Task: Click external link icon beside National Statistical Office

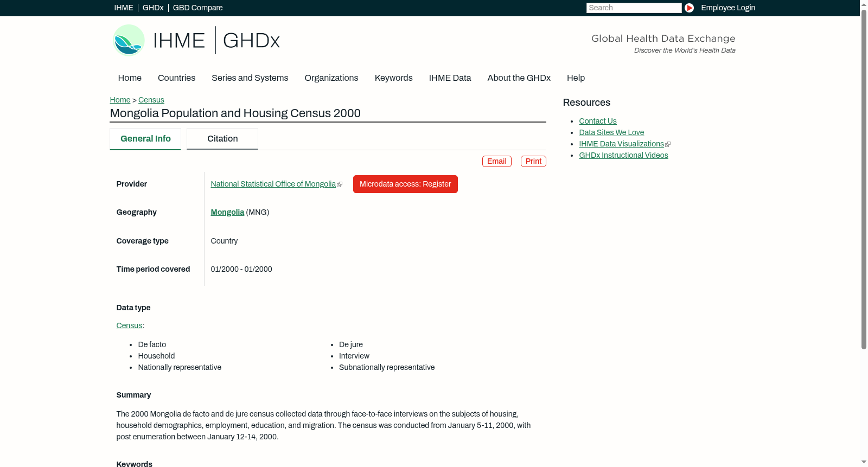Action: coord(340,184)
